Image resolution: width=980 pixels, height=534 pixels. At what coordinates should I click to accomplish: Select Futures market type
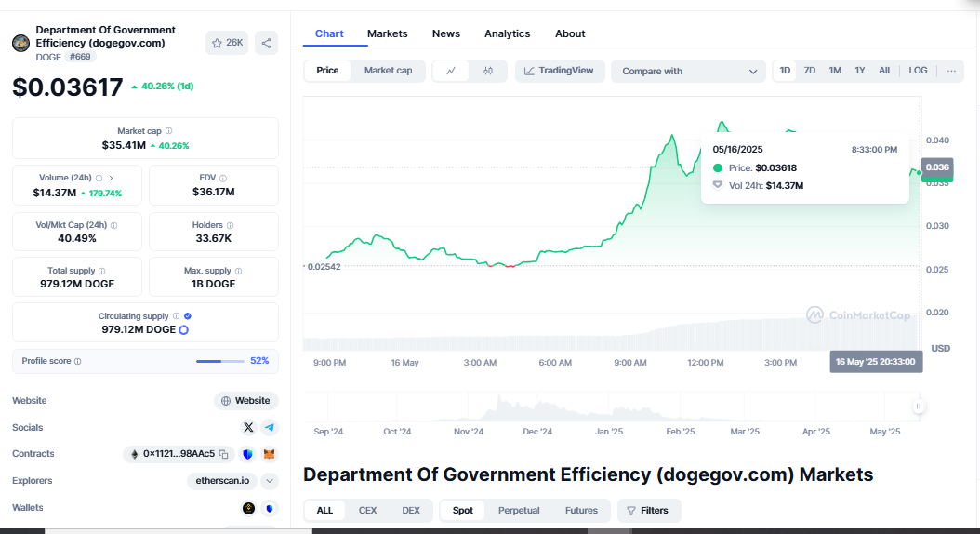pyautogui.click(x=581, y=510)
